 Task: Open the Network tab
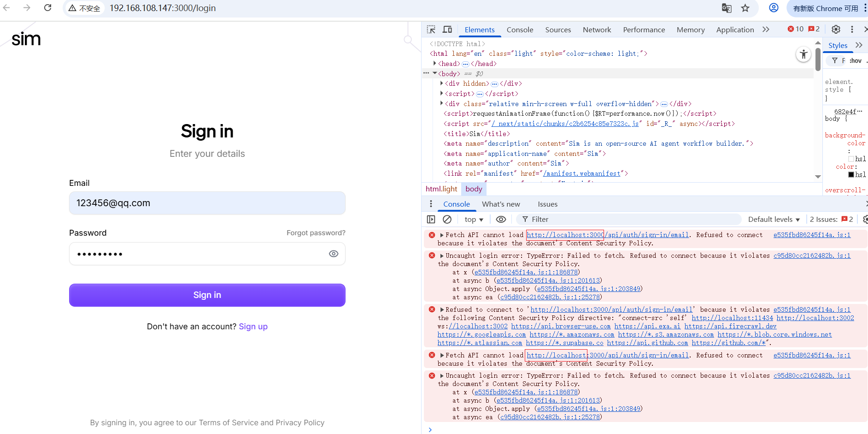coord(597,30)
